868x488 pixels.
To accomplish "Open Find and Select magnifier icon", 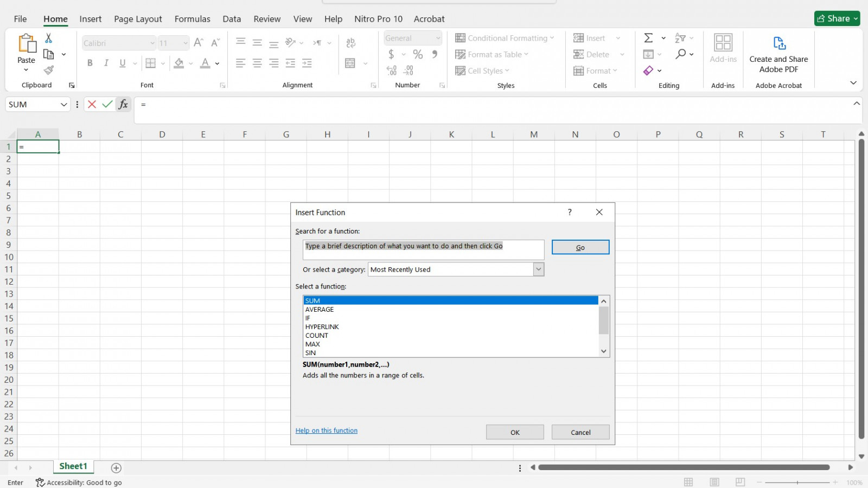I will [681, 54].
